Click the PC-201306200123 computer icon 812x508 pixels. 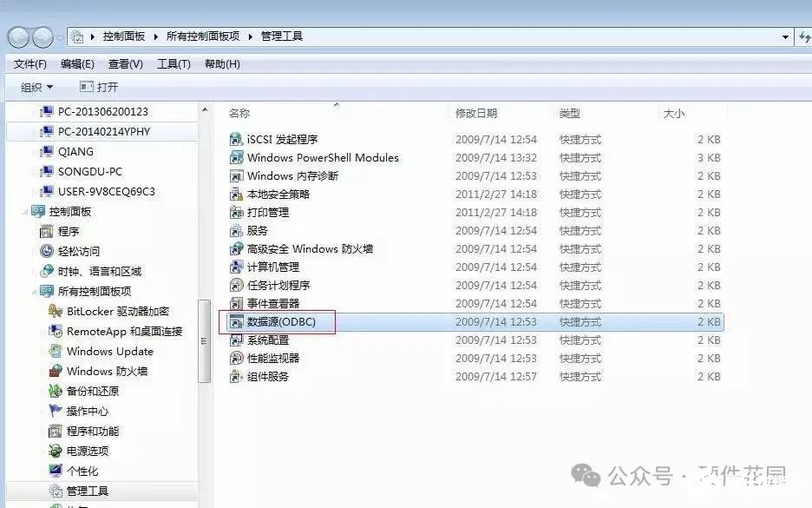pos(47,111)
